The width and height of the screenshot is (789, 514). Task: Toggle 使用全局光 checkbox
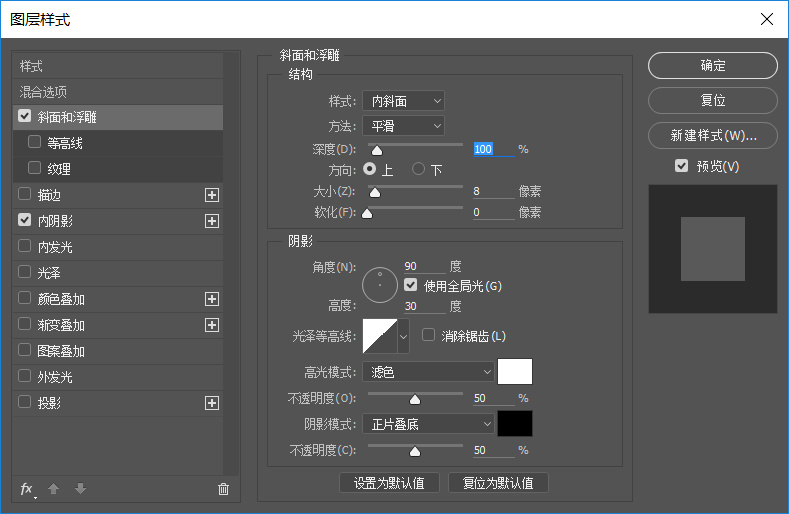410,286
